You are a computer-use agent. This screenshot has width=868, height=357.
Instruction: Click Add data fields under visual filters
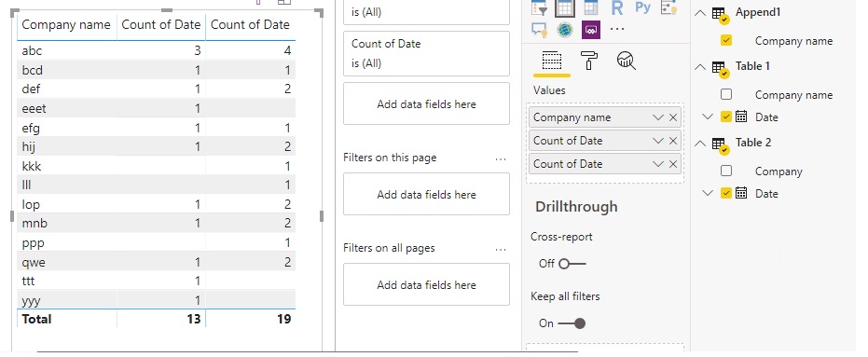(x=426, y=104)
